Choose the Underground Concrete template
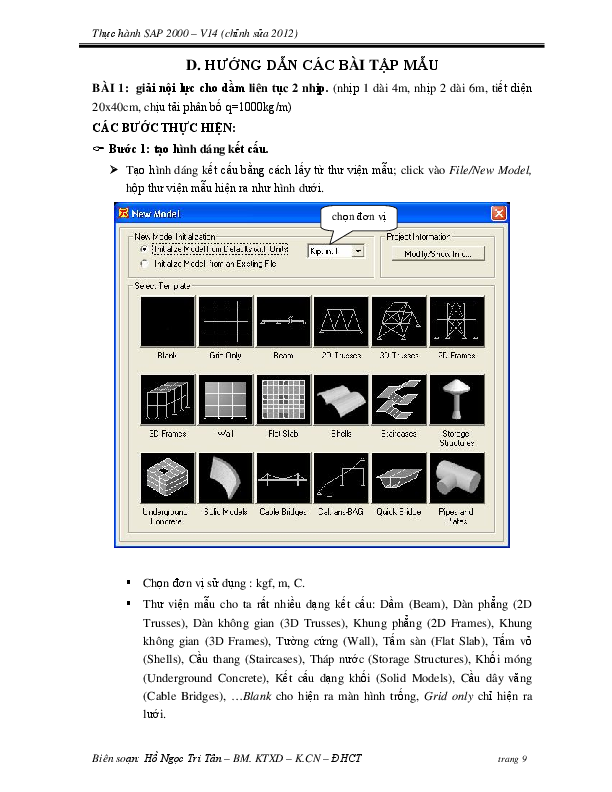Viewport: 612px width, 792px height. 166,480
